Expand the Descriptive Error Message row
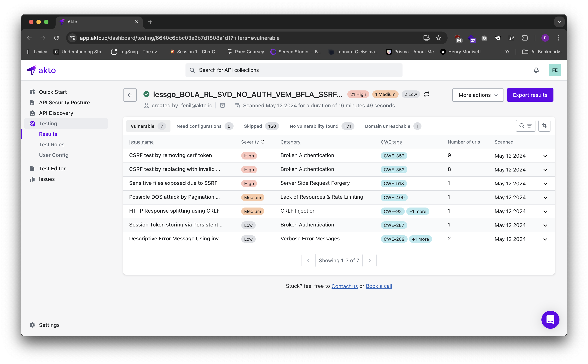588x364 pixels. click(545, 239)
